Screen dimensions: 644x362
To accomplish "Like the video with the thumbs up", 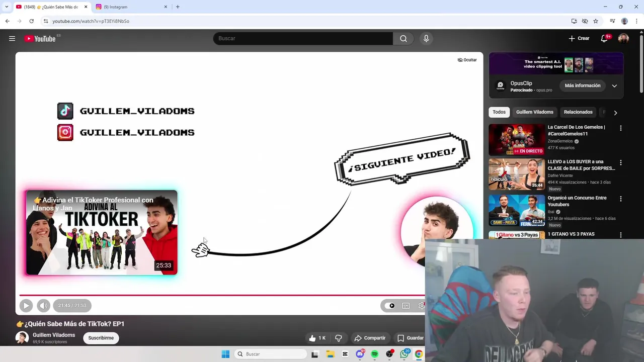I will [317, 338].
